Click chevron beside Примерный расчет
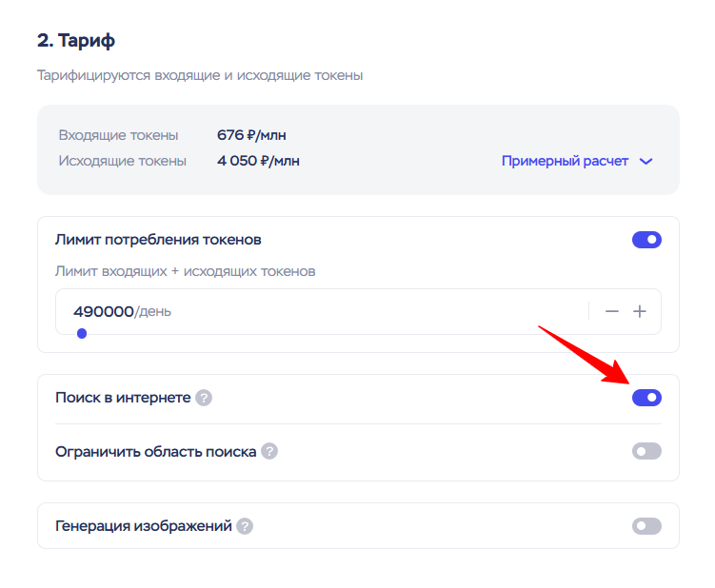Viewport: 715px width, 588px height. 646,162
